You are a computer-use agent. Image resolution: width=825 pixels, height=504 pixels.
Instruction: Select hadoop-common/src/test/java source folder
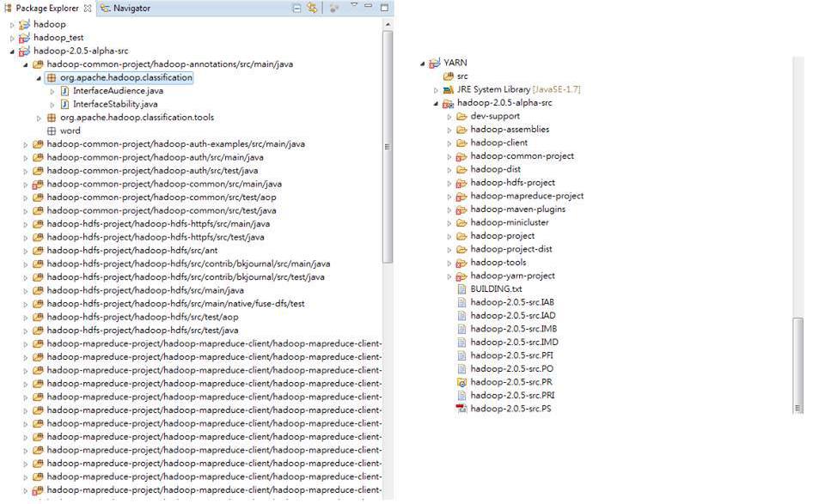[x=162, y=210]
